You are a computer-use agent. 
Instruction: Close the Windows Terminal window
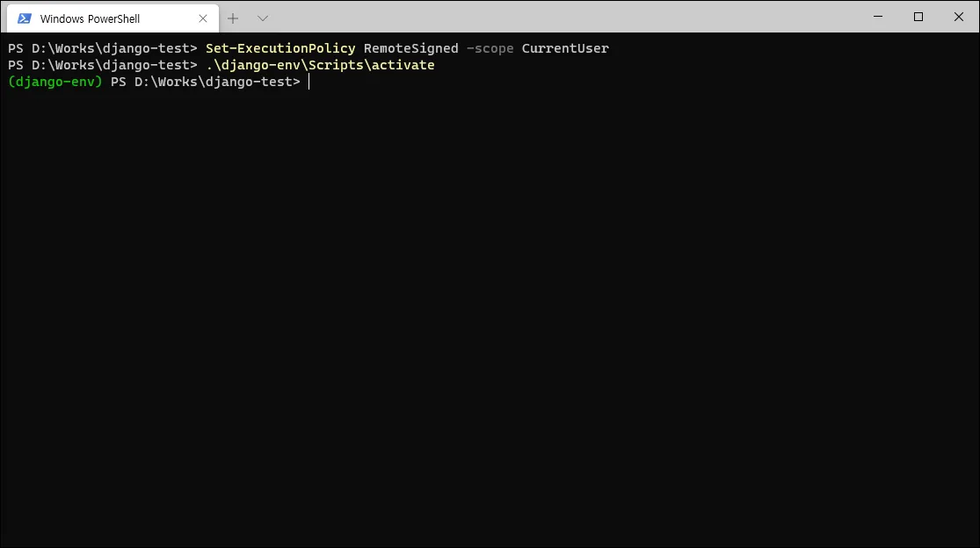pos(959,17)
